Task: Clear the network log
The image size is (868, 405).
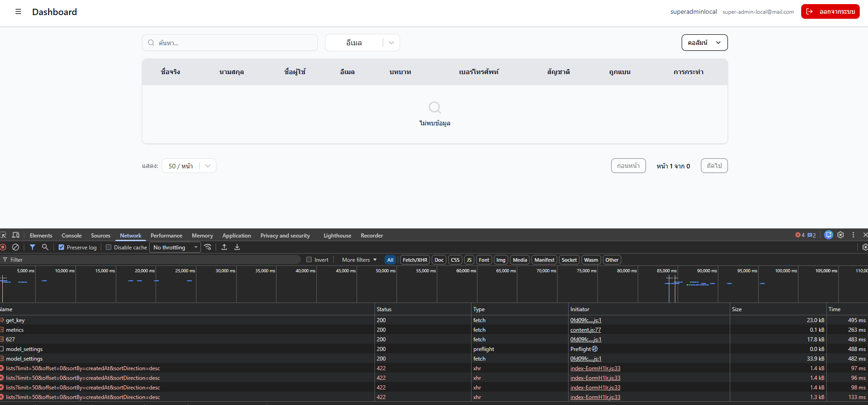Action: 16,247
